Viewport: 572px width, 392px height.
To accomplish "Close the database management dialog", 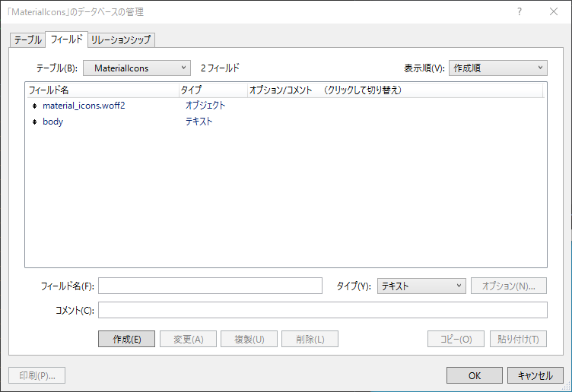I will click(x=554, y=11).
